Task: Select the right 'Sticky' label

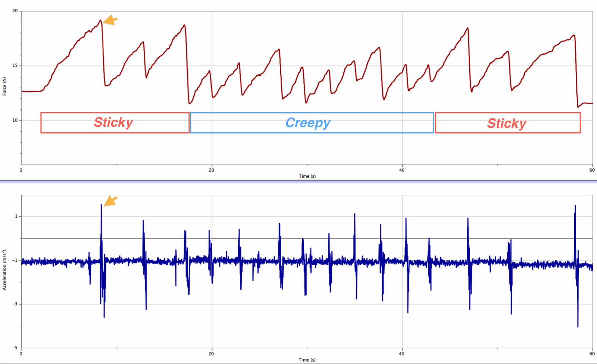Action: (x=506, y=123)
